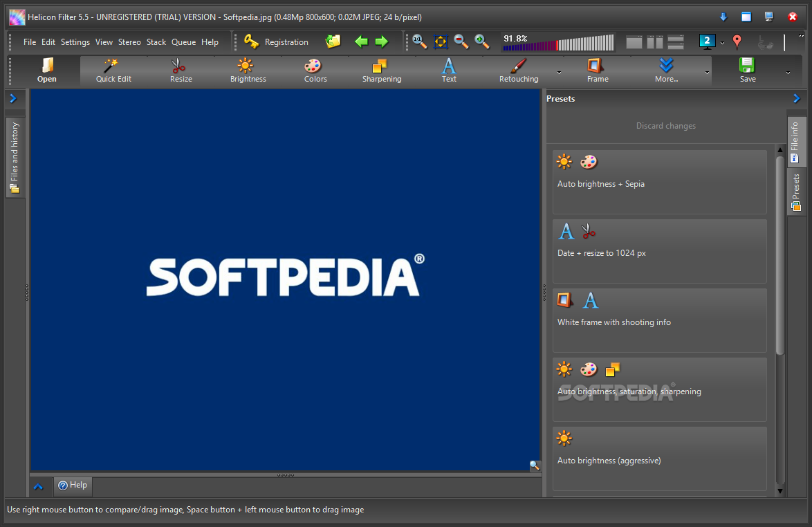Apply the Auto brightness + Sepia preset

pos(659,182)
